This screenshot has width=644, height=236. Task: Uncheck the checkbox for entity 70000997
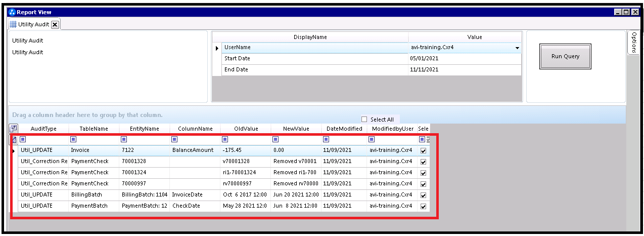423,184
